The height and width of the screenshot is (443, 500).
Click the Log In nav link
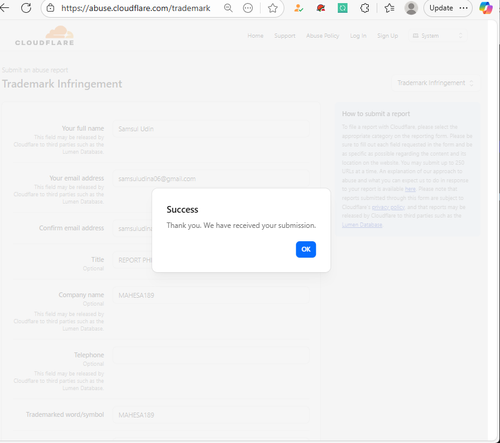click(358, 36)
